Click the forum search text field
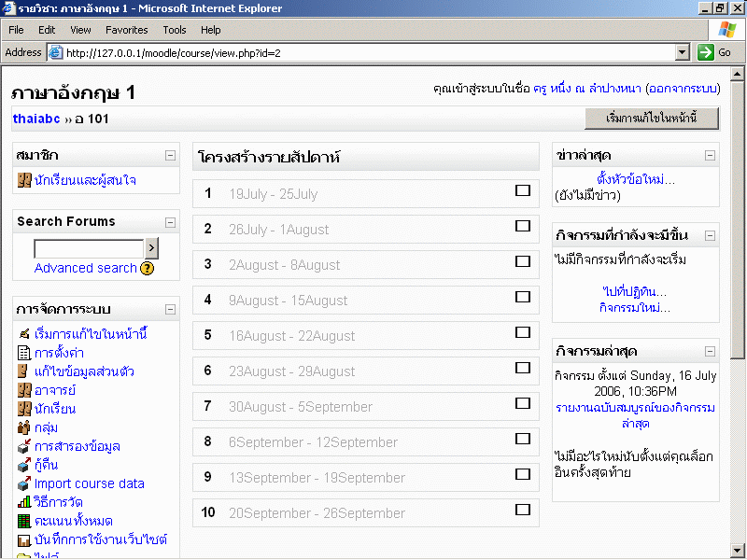The width and height of the screenshot is (747, 560). pyautogui.click(x=89, y=248)
